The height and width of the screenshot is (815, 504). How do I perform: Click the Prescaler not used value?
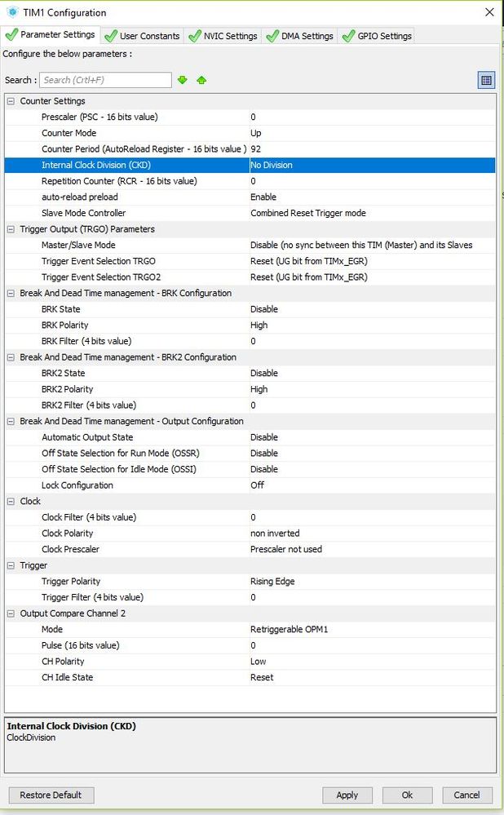(x=286, y=549)
